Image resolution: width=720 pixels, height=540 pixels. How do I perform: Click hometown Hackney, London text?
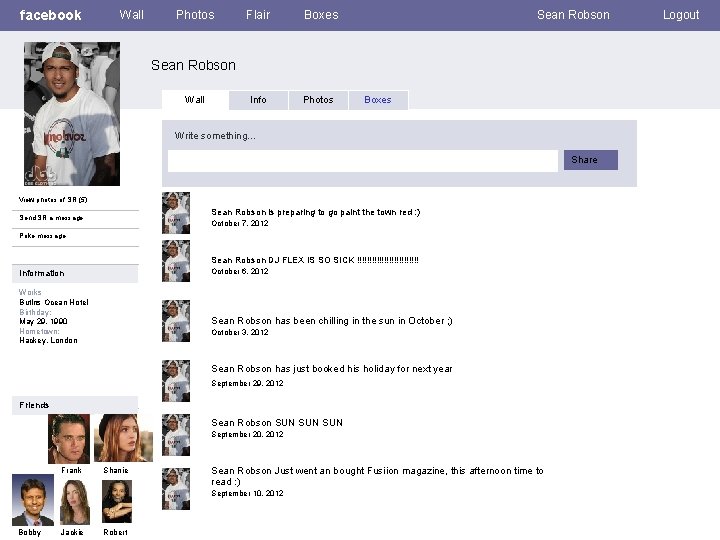pyautogui.click(x=48, y=340)
